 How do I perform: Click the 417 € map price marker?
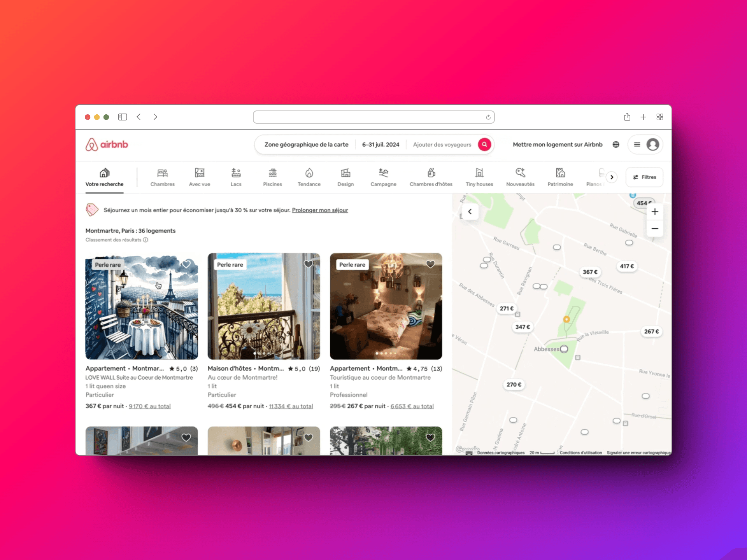pos(626,266)
